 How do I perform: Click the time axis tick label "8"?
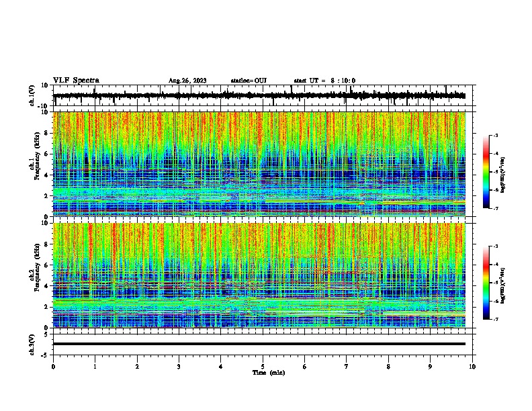(x=388, y=367)
